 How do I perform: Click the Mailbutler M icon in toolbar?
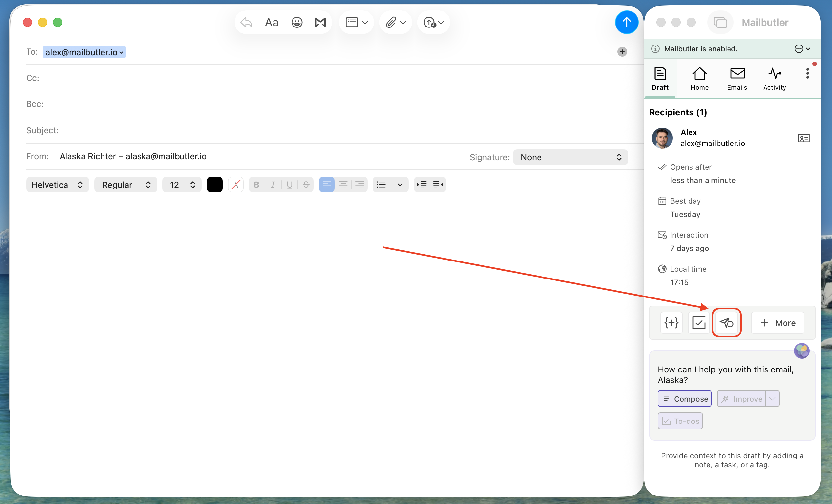[320, 22]
